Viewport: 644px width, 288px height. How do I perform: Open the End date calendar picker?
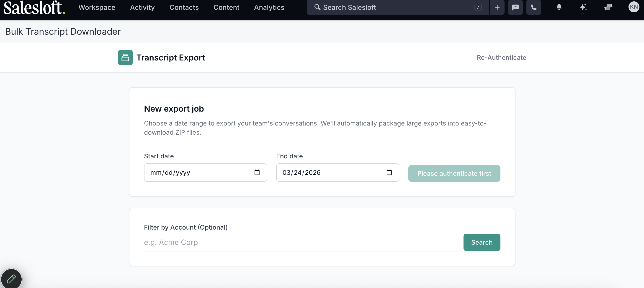tap(389, 172)
